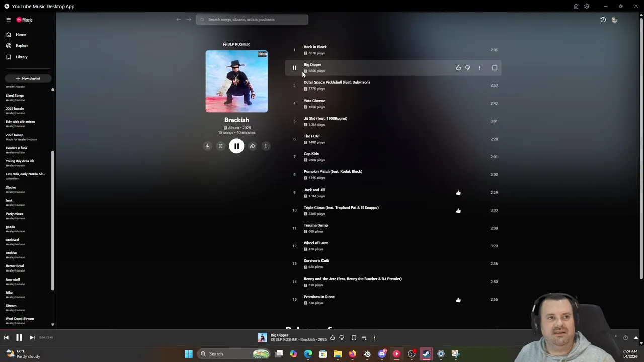Open Microsoft Edge from taskbar
644x362 pixels.
(x=308, y=354)
